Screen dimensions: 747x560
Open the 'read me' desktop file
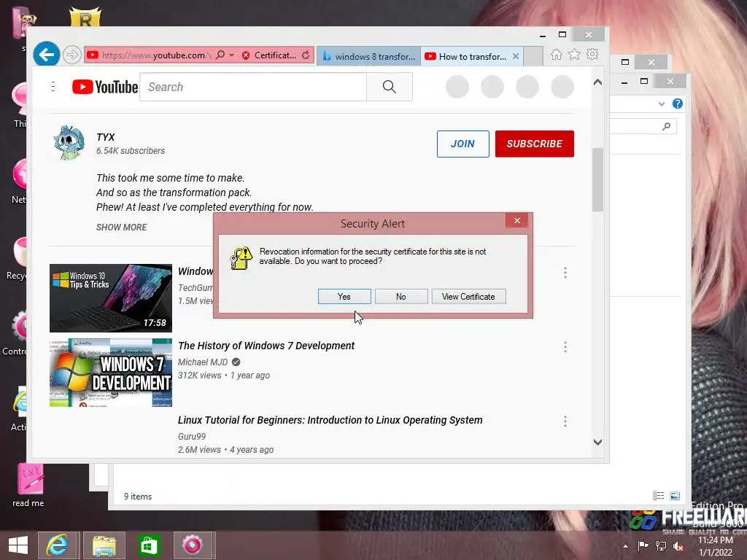[x=28, y=486]
